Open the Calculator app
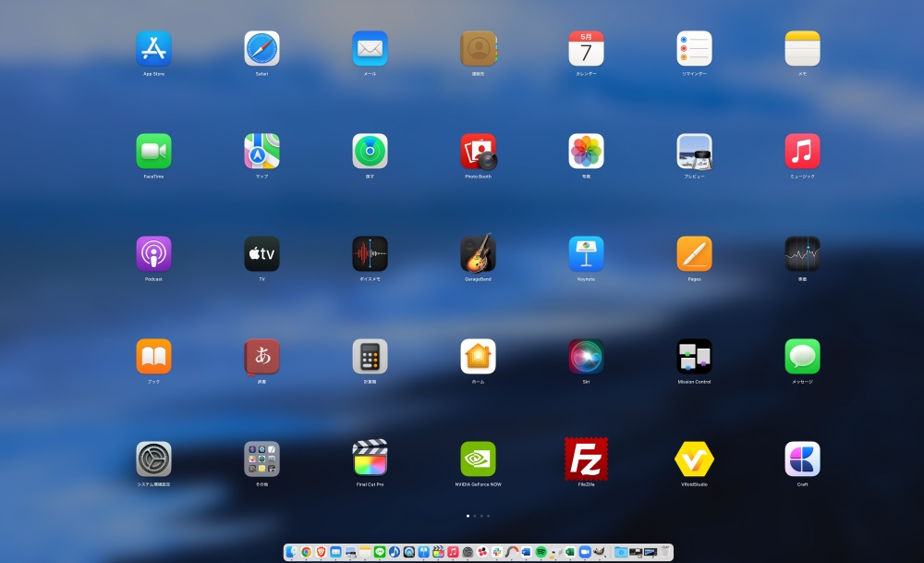The height and width of the screenshot is (563, 924). tap(371, 356)
